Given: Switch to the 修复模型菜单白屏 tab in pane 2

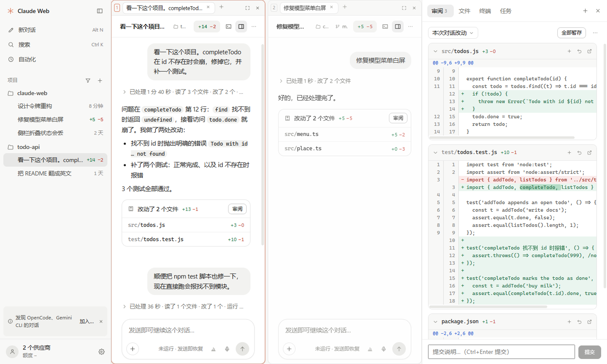Looking at the screenshot, I should (x=304, y=8).
